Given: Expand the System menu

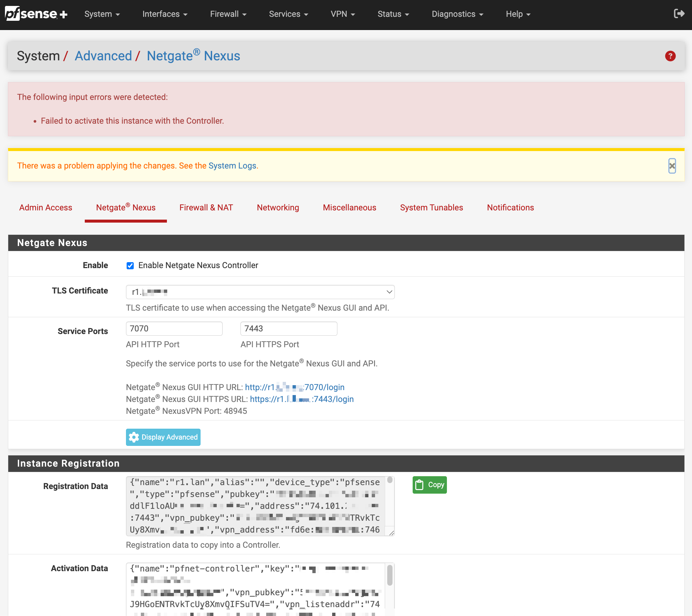Looking at the screenshot, I should (102, 14).
